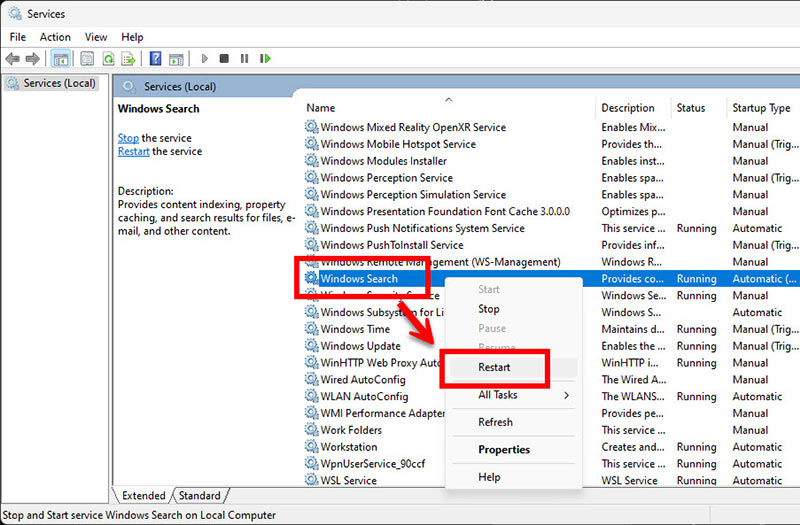Click 'Creates and...' description of Workstation

click(633, 447)
